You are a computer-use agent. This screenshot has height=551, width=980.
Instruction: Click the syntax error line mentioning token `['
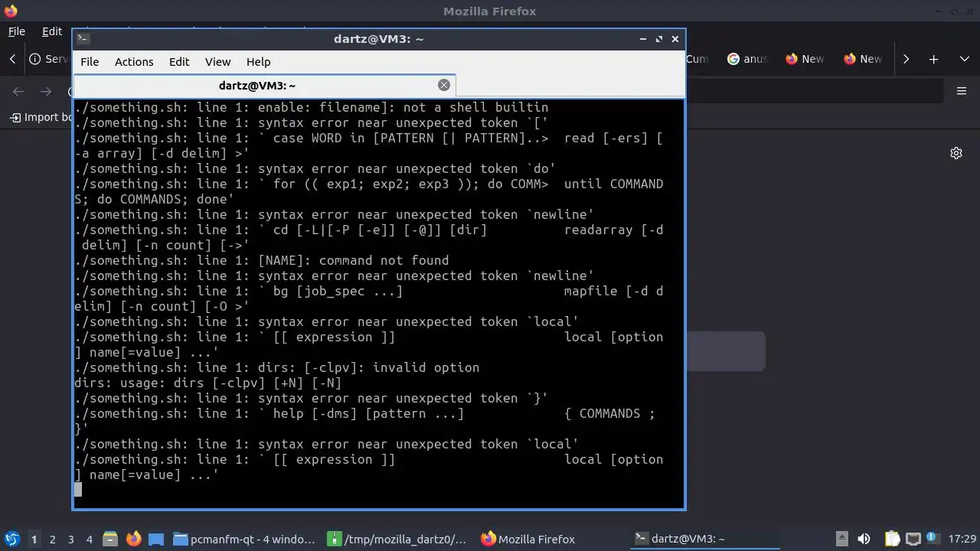tap(312, 122)
